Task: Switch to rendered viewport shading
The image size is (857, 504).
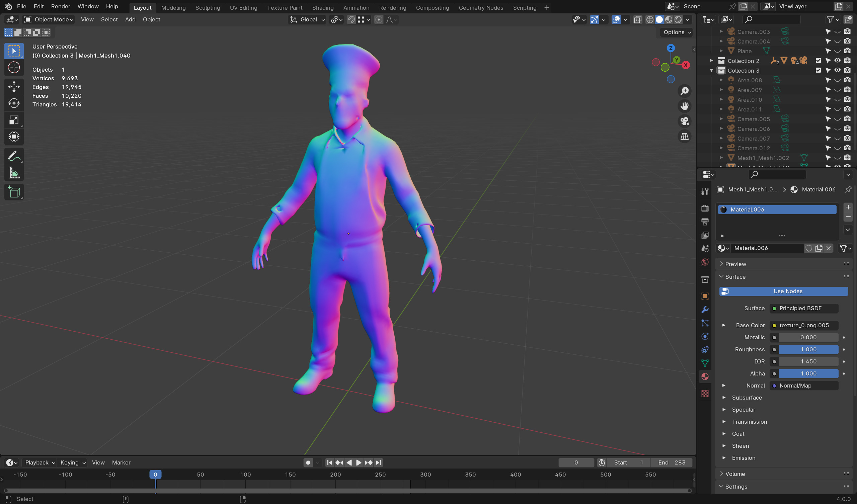Action: pos(678,20)
